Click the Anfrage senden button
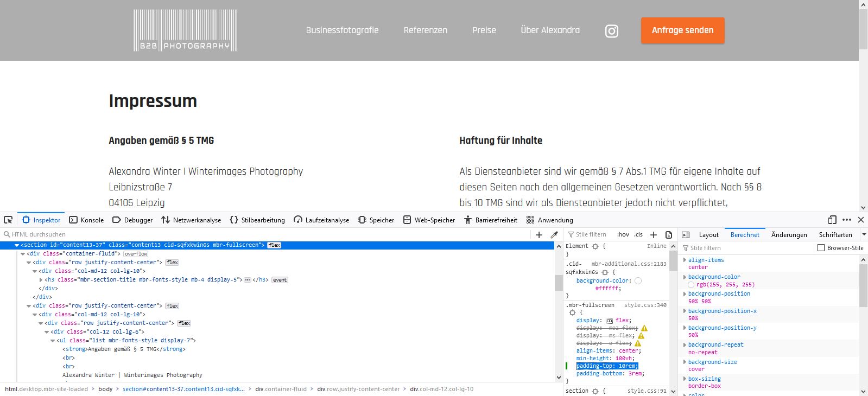Viewport: 868px width, 396px height. pos(682,30)
